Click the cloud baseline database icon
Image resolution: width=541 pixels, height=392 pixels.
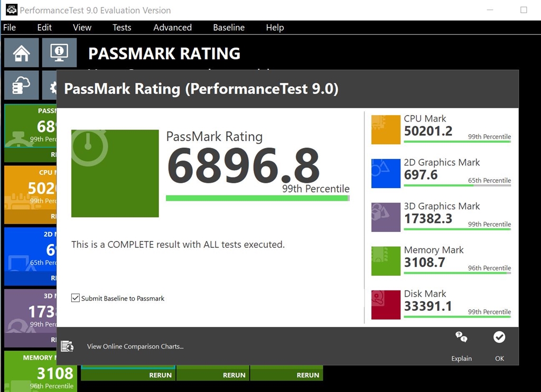point(21,85)
